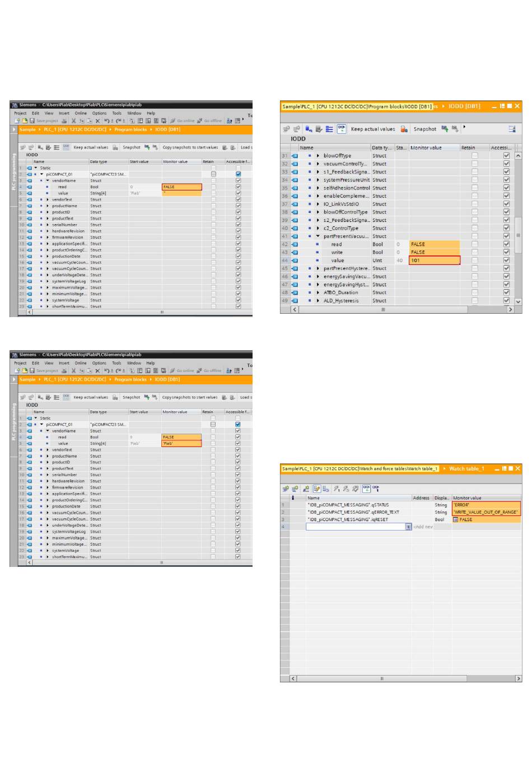Click Copy snapshots to start values, upper-left window
Screen dimensions: 532x772
click(190, 147)
